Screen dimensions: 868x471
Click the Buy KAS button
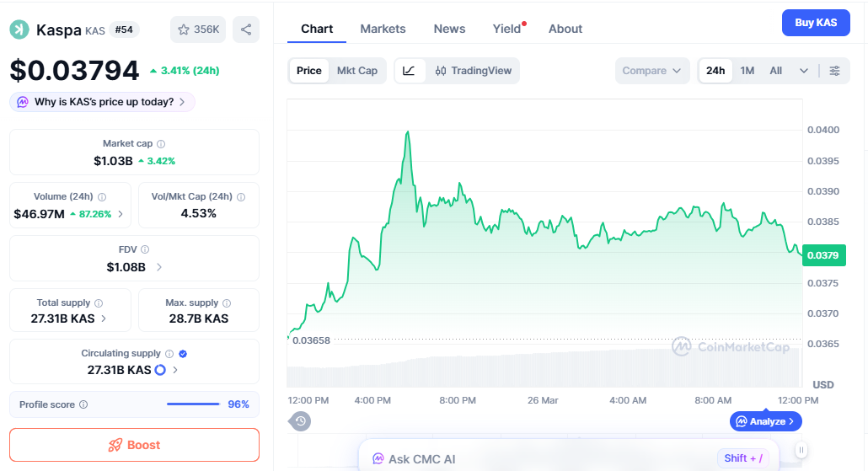(x=816, y=23)
